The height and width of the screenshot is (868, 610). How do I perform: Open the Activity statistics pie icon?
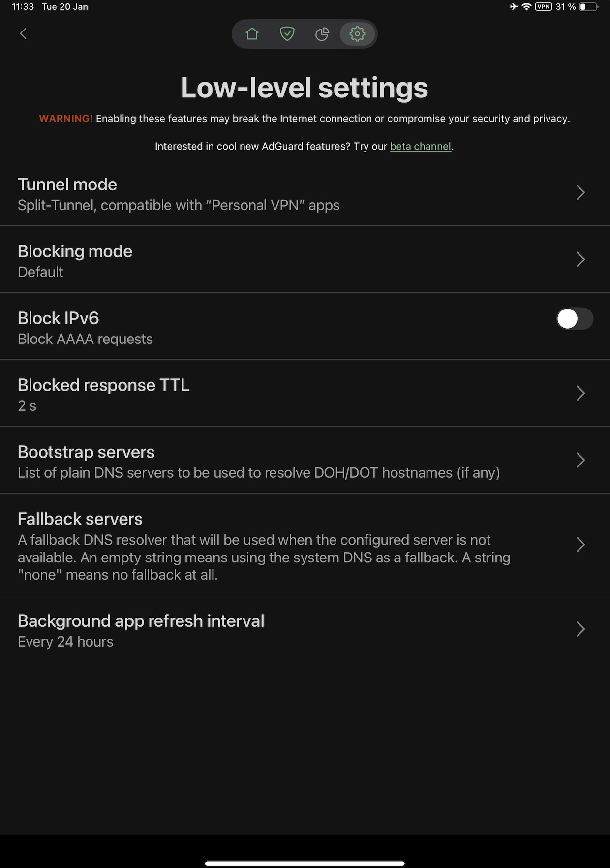tap(322, 34)
